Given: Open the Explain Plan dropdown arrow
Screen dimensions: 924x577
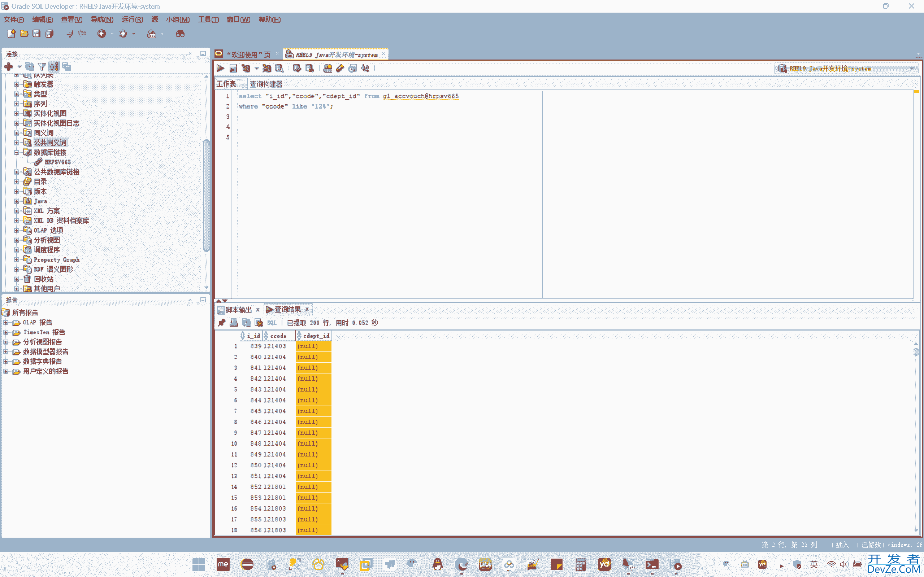Looking at the screenshot, I should (257, 69).
